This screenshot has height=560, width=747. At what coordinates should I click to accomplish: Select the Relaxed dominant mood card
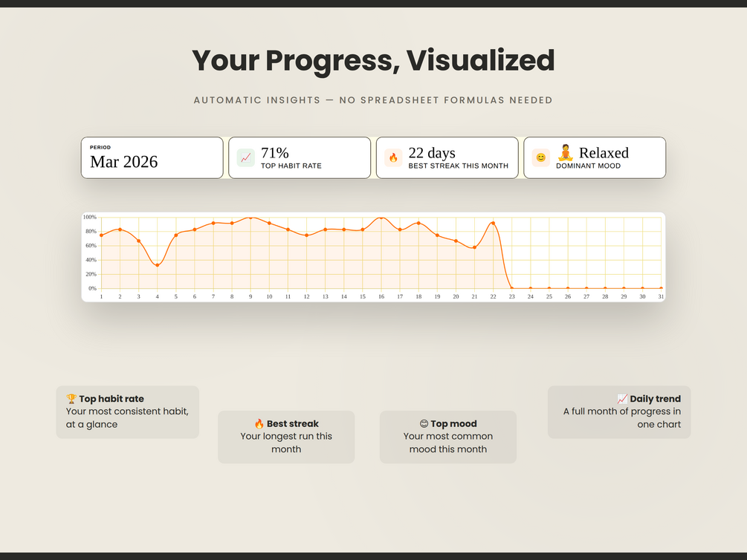(595, 157)
